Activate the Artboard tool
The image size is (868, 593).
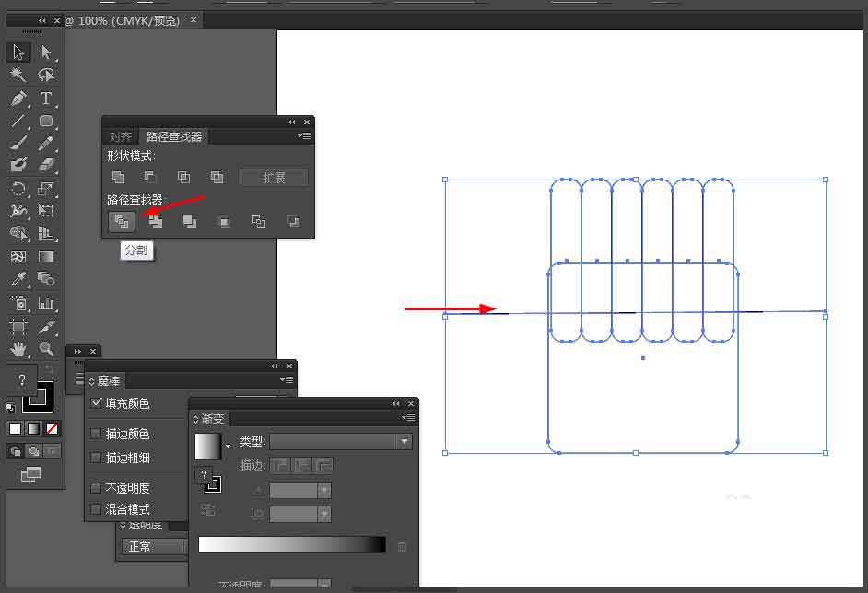click(x=18, y=326)
